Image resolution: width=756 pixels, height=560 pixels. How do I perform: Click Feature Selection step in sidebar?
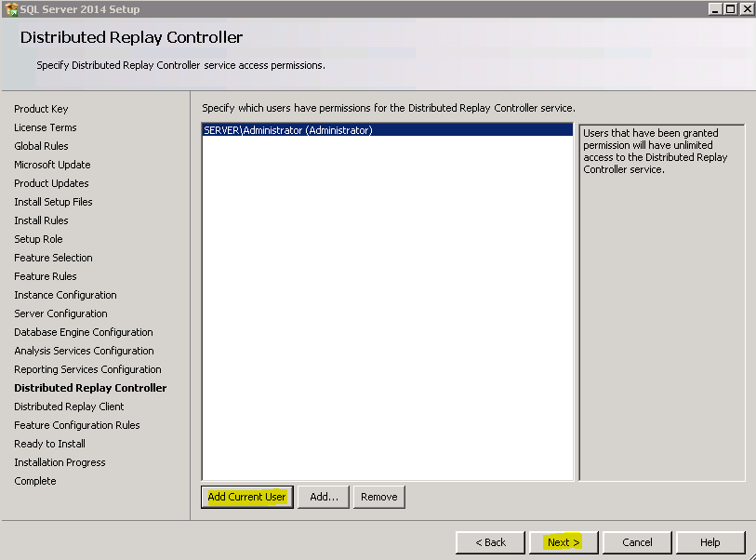pos(53,258)
